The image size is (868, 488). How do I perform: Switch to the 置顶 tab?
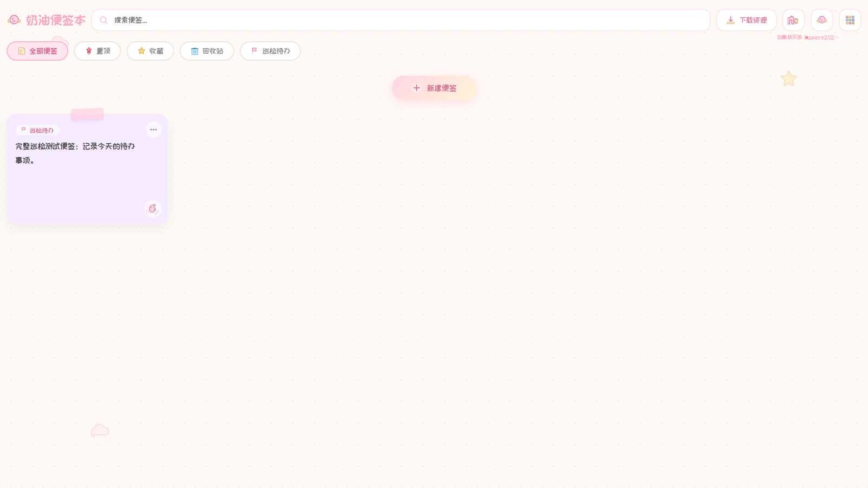point(97,51)
